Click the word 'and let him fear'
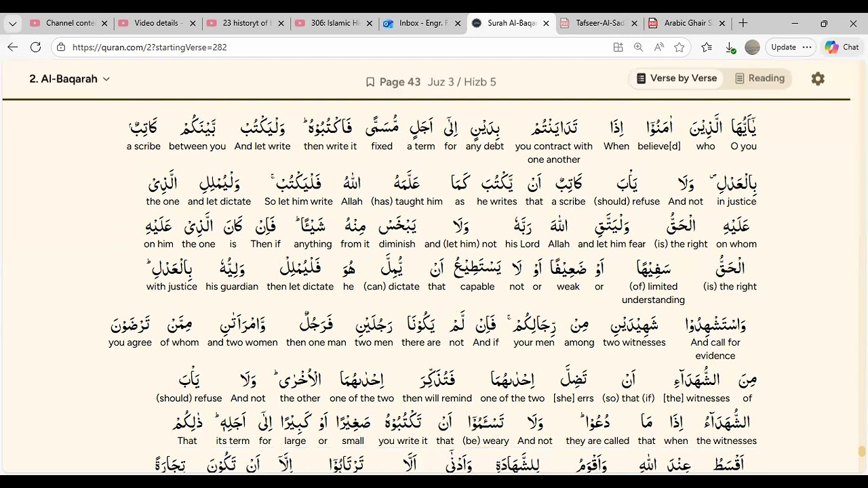This screenshot has height=488, width=868. (x=612, y=245)
